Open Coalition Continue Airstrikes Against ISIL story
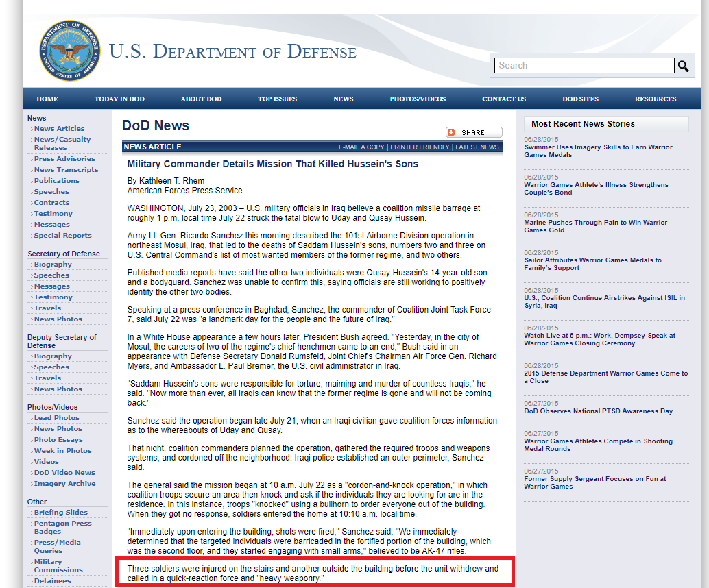The height and width of the screenshot is (588, 709). pos(605,302)
